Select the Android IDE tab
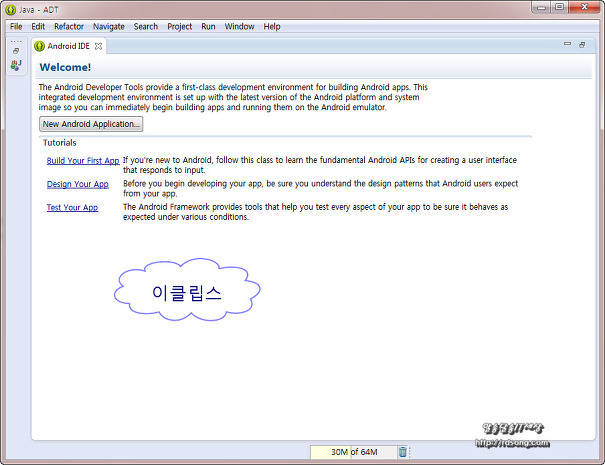605x465 pixels. click(68, 46)
